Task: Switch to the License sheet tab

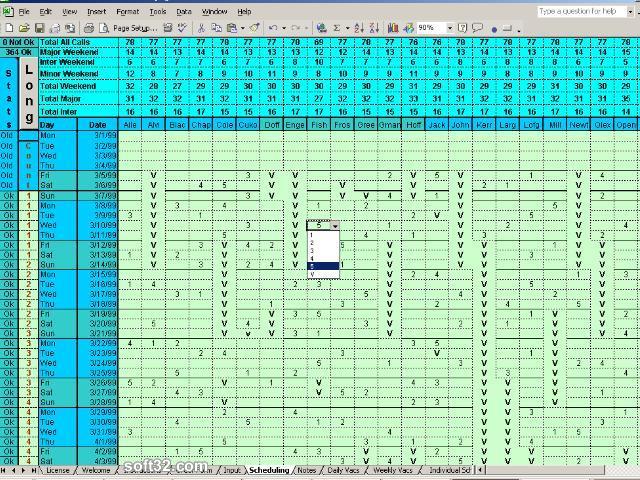Action: [58, 470]
